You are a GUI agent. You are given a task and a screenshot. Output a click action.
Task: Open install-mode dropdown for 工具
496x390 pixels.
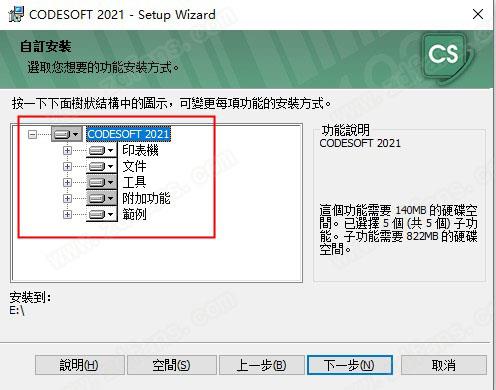click(x=102, y=182)
